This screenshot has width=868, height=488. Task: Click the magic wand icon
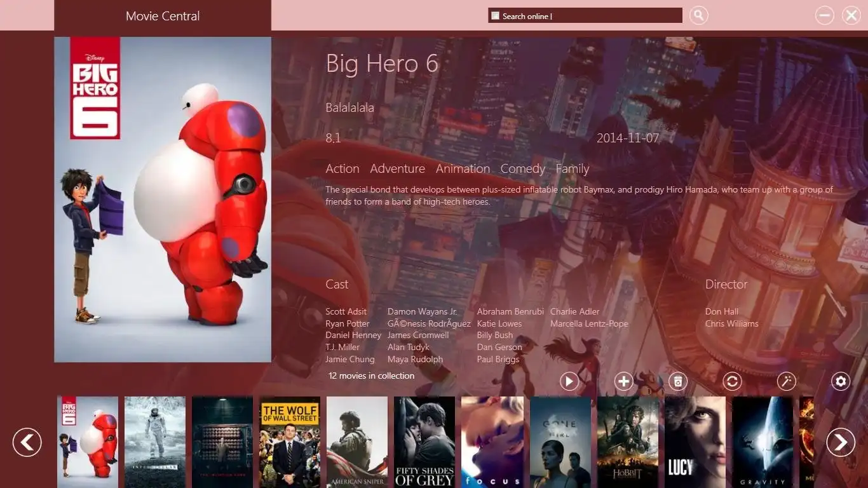click(787, 381)
